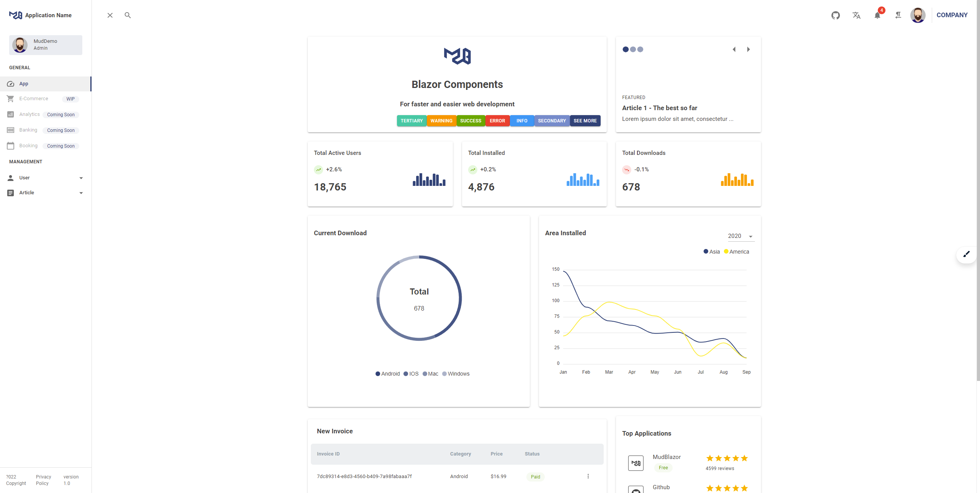Open invoice row three-dot menu
Screen dimensions: 980x493
(588, 476)
